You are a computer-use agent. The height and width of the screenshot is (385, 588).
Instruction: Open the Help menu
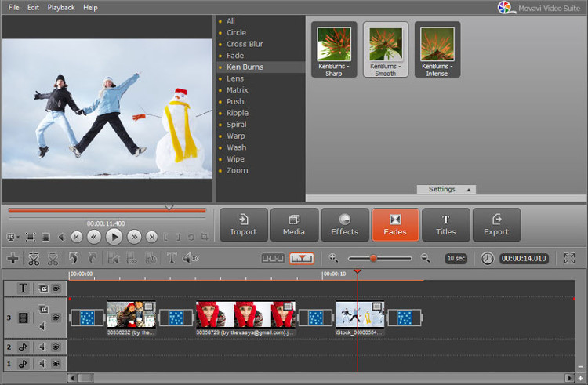pyautogui.click(x=90, y=8)
